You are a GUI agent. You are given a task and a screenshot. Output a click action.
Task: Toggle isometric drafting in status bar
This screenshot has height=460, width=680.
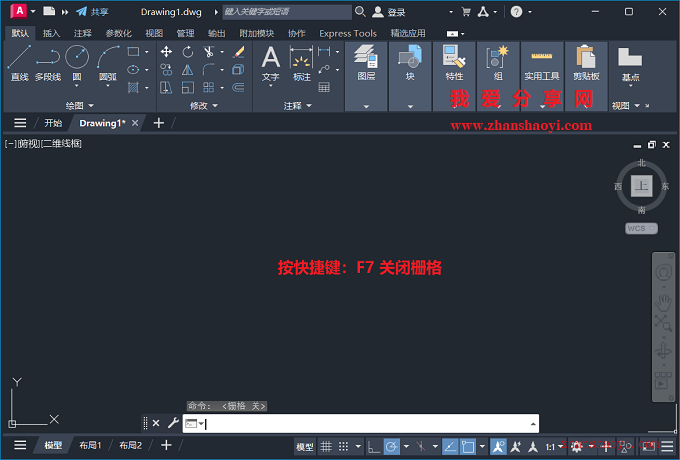coord(420,446)
